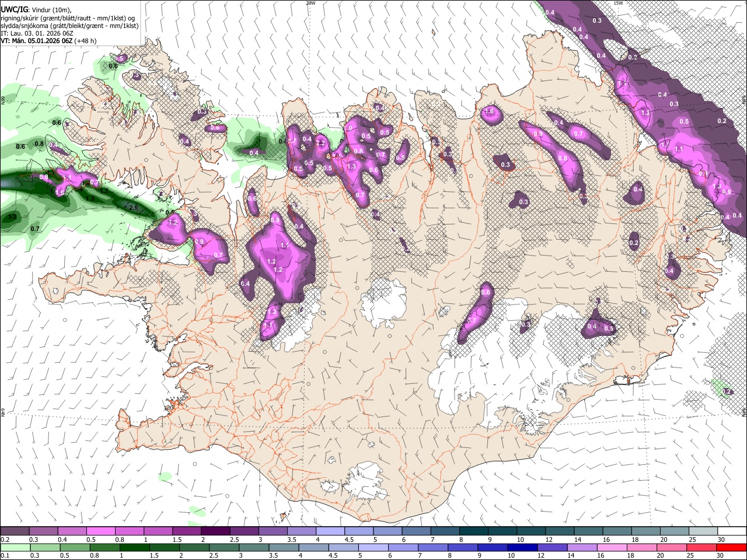Click the slydda/snjókoma legend description line
The height and width of the screenshot is (560, 747).
pyautogui.click(x=69, y=26)
